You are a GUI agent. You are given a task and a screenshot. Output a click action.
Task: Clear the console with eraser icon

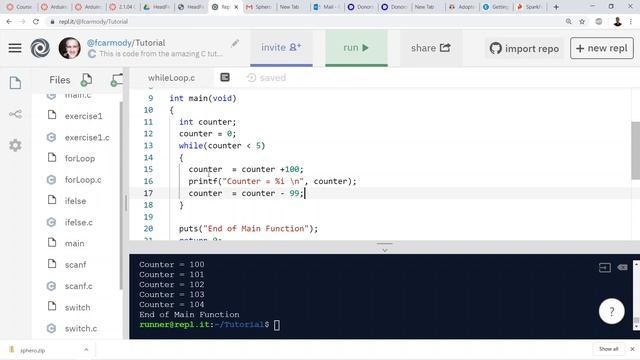click(622, 267)
